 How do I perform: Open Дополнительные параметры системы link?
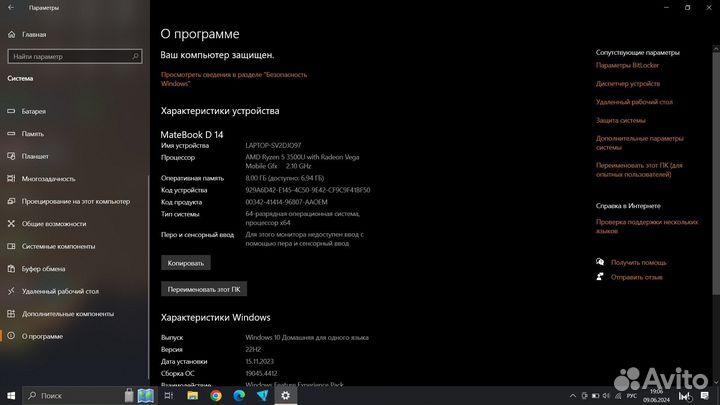(x=640, y=143)
